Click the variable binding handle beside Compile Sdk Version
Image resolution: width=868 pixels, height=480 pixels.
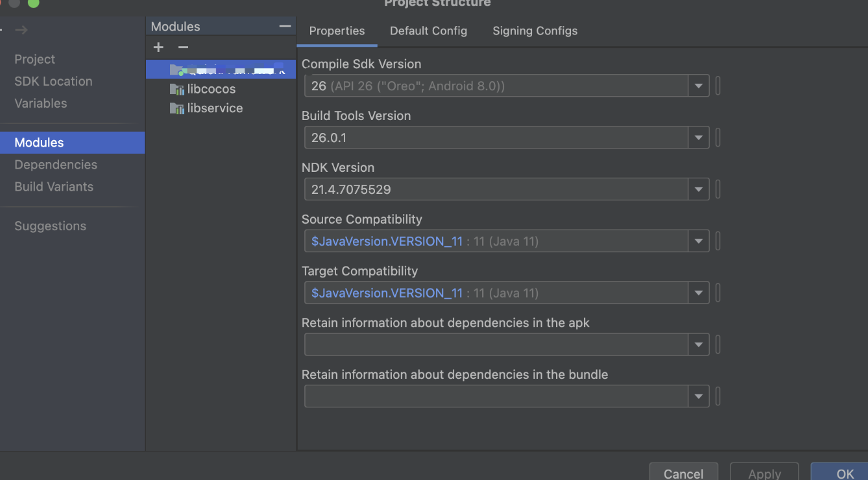[x=718, y=86]
